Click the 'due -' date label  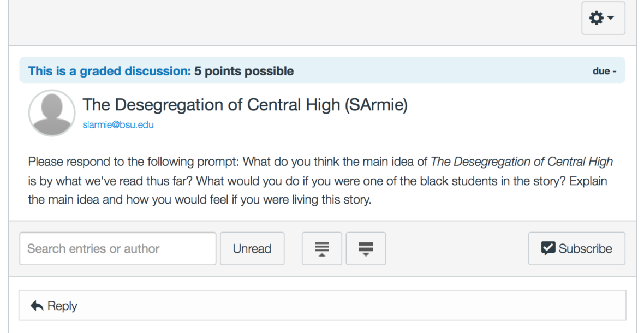tap(604, 72)
